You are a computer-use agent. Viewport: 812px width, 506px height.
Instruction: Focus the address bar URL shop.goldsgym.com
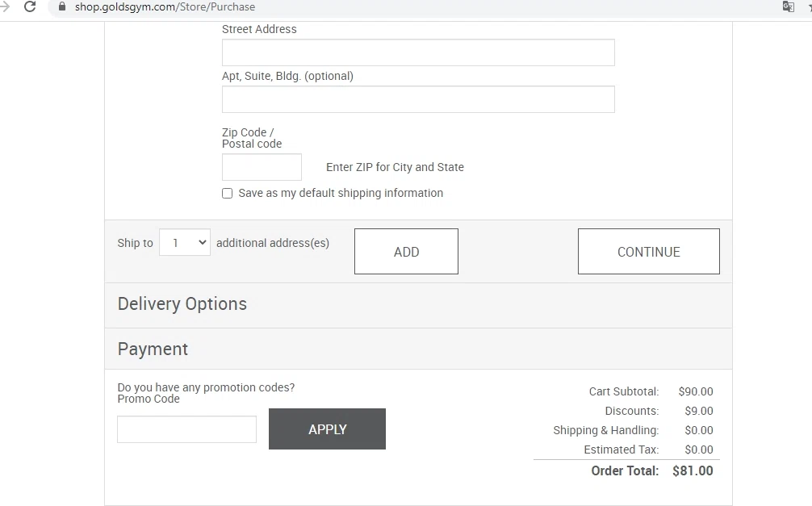coord(165,6)
